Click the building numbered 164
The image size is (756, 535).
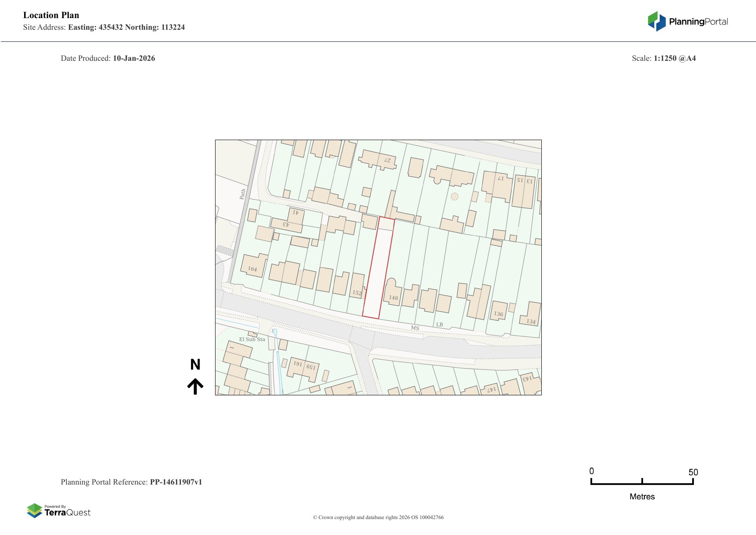[x=253, y=266]
